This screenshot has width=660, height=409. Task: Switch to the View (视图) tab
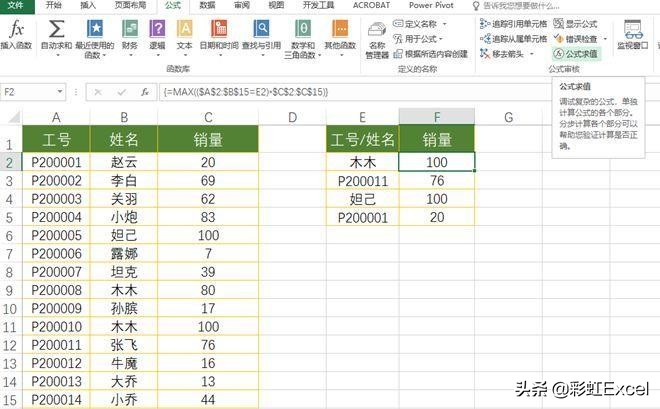point(276,5)
